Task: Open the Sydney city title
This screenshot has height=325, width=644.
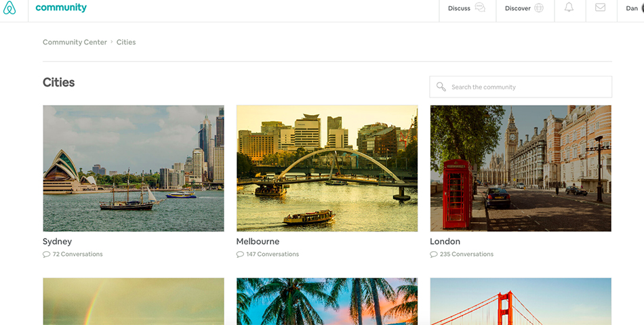Action: click(57, 242)
